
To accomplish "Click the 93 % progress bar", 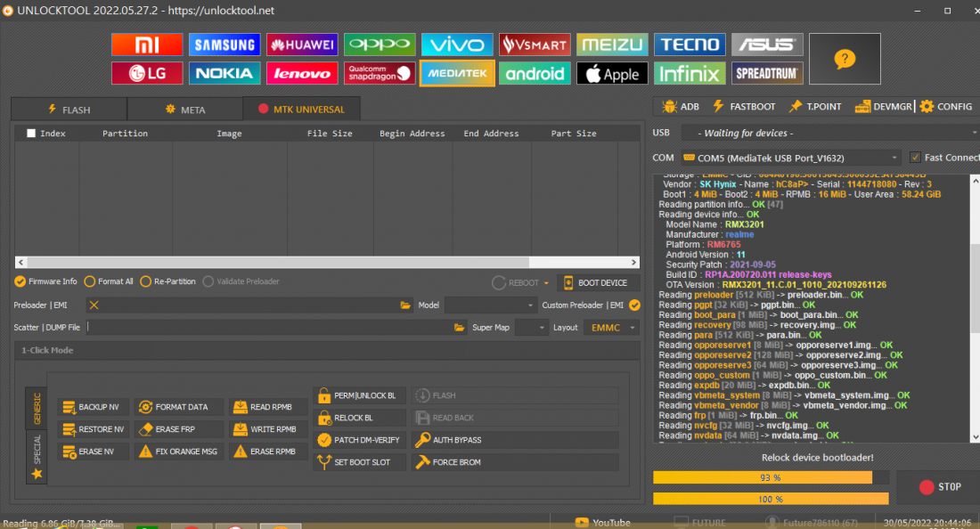I will coord(771,477).
